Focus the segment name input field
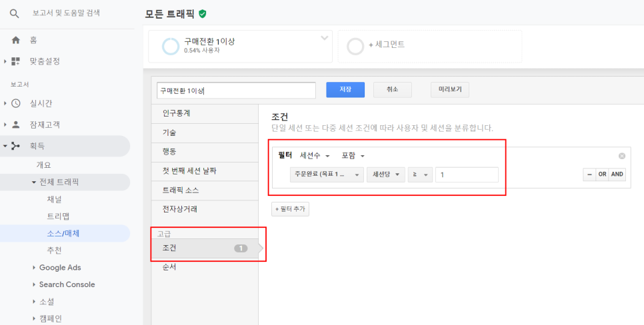Screen dimensions: 644x325 [236, 91]
